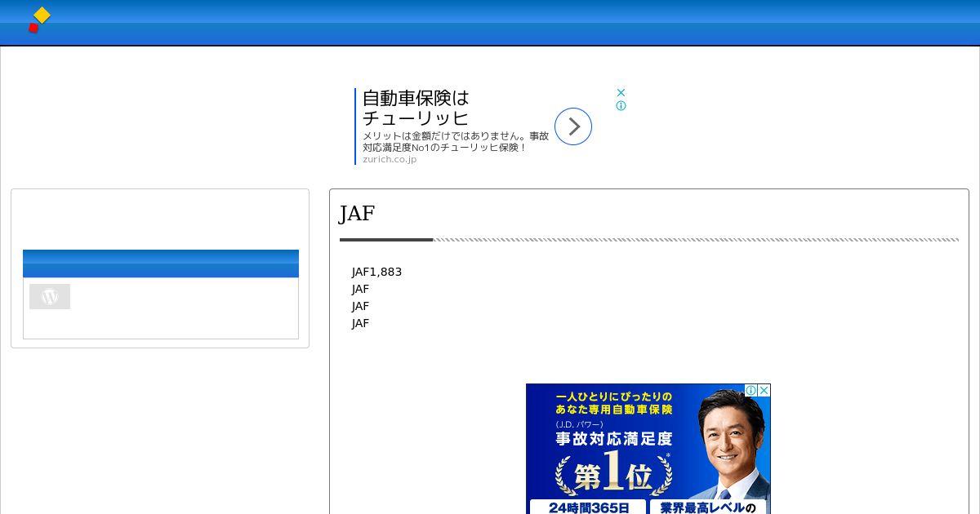980x514 pixels.
Task: Click the site logo with the yellow diamond
Action: pyautogui.click(x=39, y=20)
